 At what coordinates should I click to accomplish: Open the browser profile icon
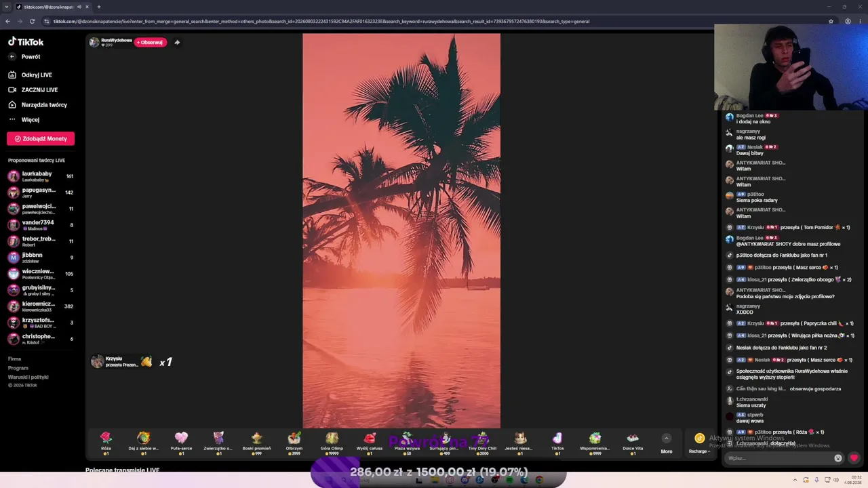point(848,21)
